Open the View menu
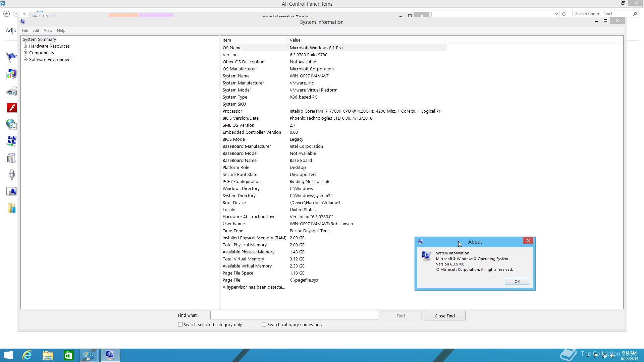 tap(48, 30)
